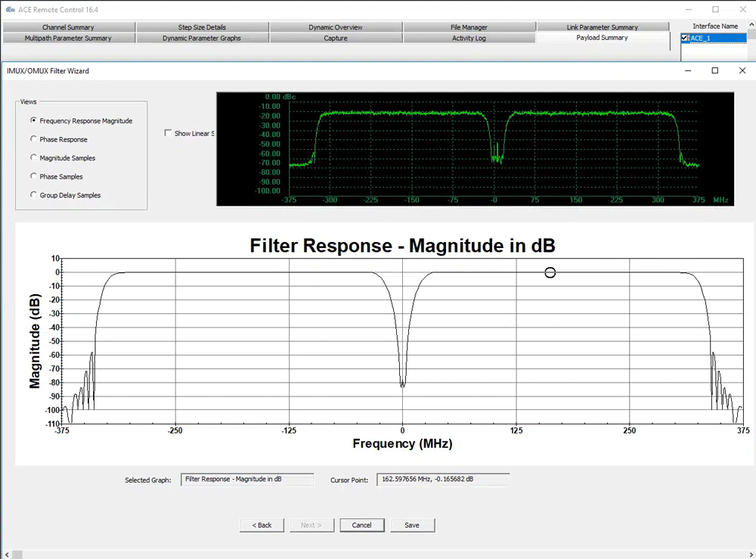
Task: Switch to Multipath Parameter Summary tab
Action: point(68,38)
